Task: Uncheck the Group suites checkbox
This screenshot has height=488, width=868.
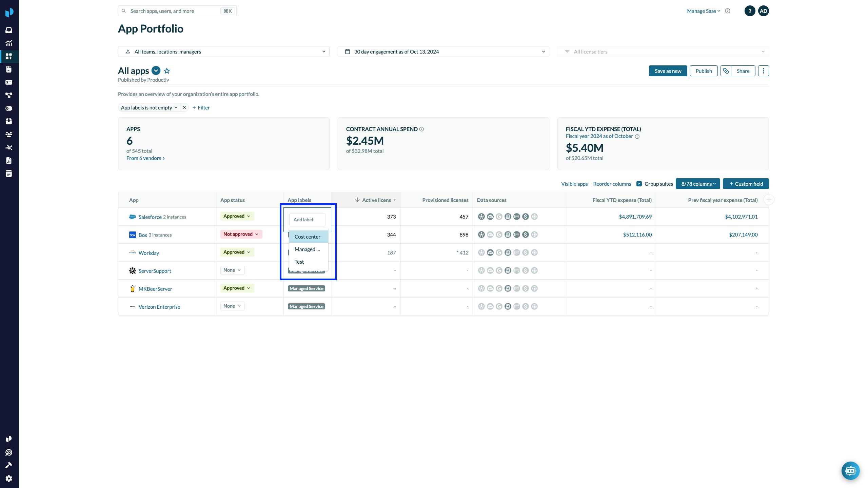Action: tap(639, 184)
